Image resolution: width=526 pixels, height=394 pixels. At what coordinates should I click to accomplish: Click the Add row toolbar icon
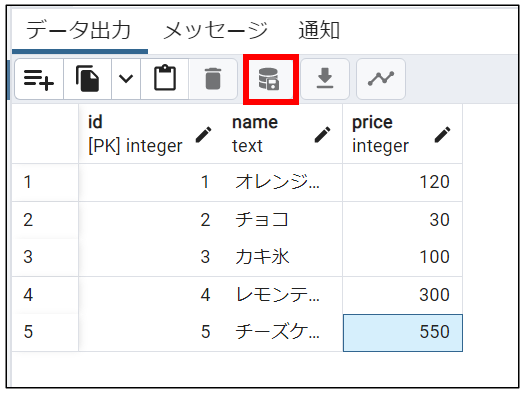[x=39, y=79]
